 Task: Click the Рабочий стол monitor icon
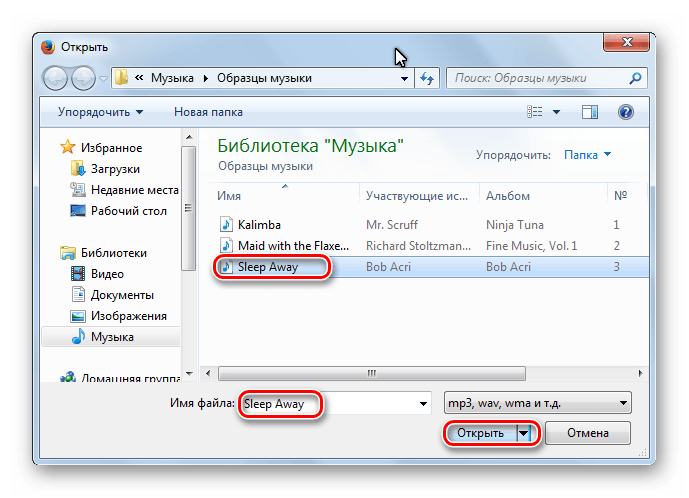pyautogui.click(x=78, y=211)
